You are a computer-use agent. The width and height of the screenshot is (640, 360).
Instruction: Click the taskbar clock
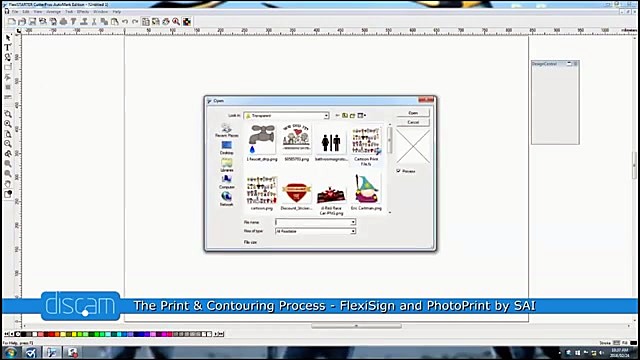[x=619, y=353]
